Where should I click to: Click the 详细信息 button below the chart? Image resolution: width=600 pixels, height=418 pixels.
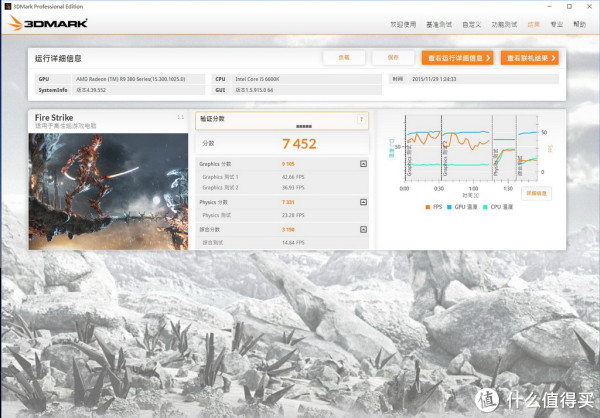[x=536, y=194]
